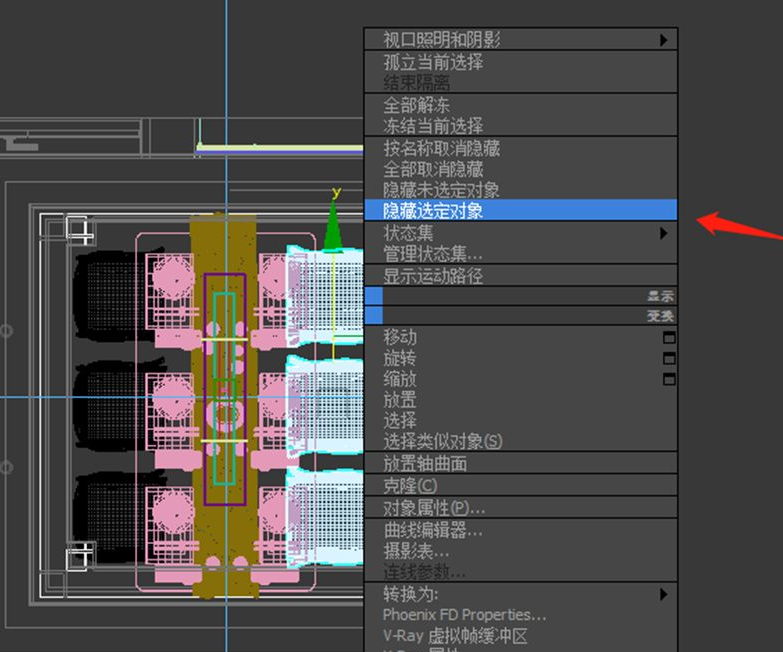
Task: Open move settings box next to 移动
Action: (669, 338)
